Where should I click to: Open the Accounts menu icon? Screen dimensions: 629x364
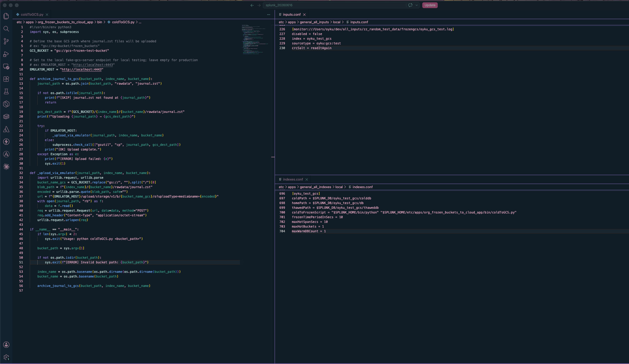click(6, 345)
